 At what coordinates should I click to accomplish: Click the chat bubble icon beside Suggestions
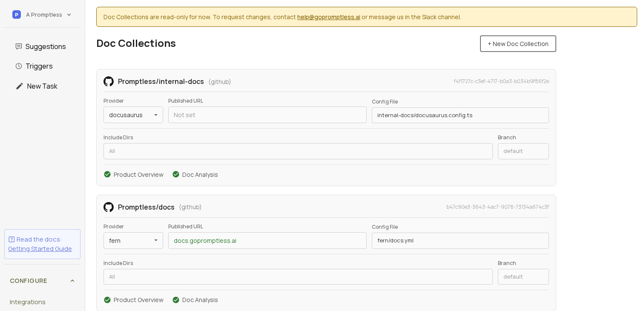[19, 46]
